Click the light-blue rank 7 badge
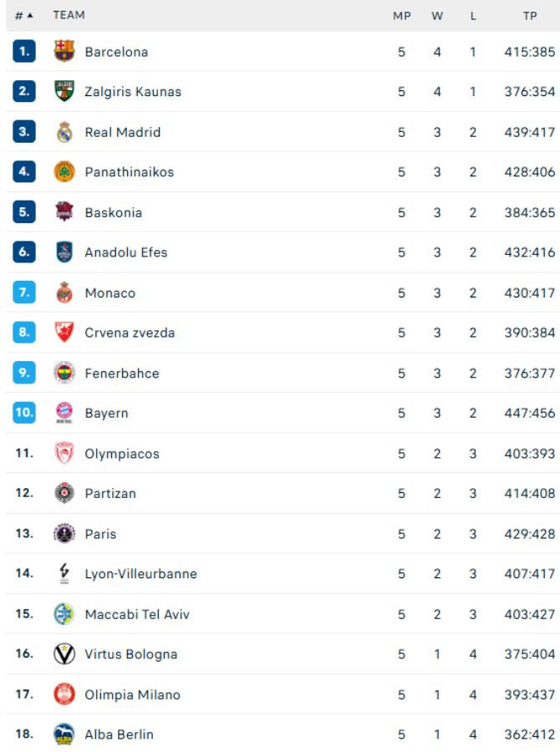Image resolution: width=560 pixels, height=752 pixels. coord(24,292)
